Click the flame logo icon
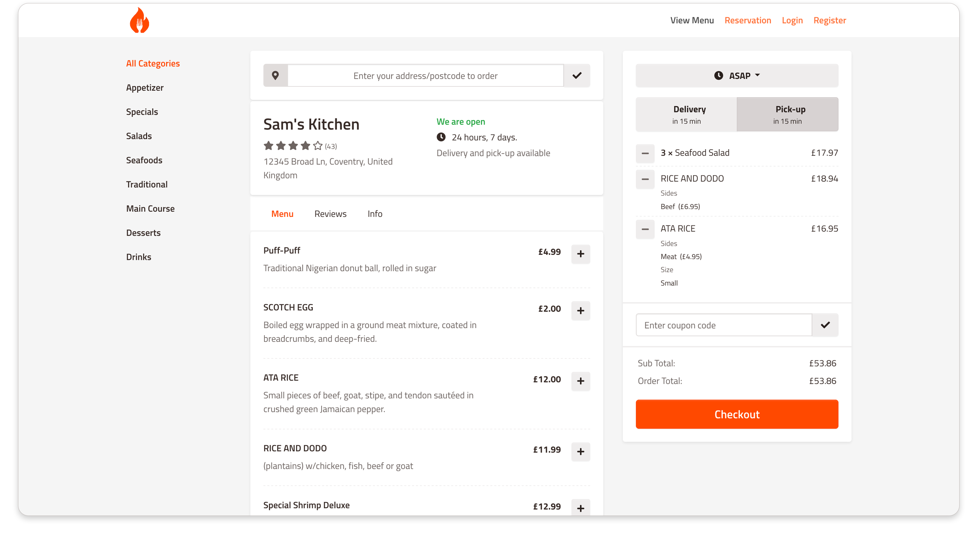This screenshot has width=980, height=538. click(x=139, y=20)
